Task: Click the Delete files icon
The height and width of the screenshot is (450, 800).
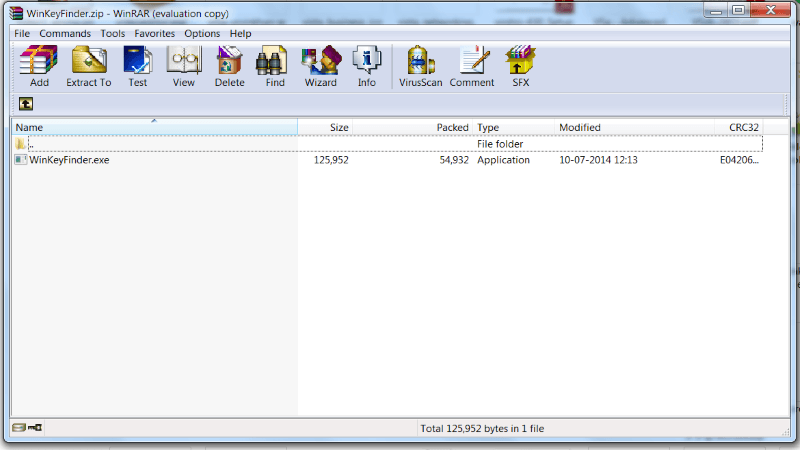Action: [x=229, y=66]
